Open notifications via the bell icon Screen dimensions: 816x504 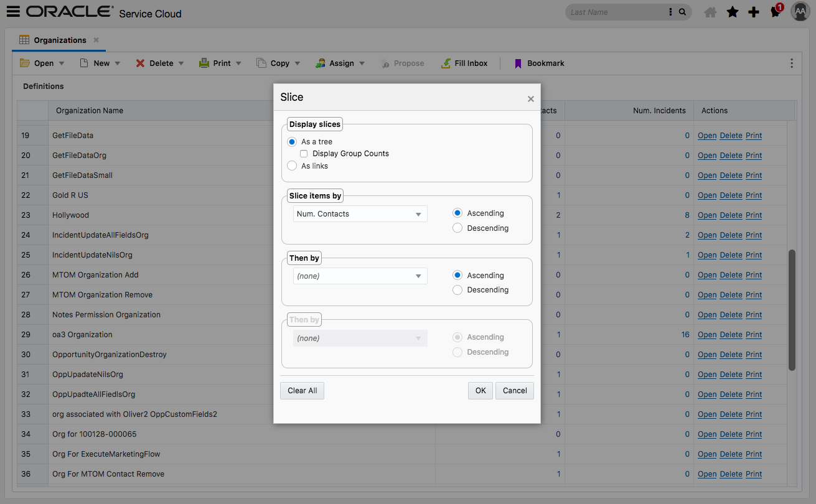coord(776,11)
